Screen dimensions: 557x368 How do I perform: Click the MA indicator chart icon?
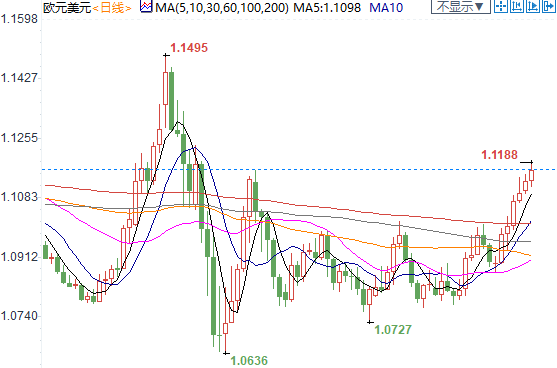click(x=146, y=7)
